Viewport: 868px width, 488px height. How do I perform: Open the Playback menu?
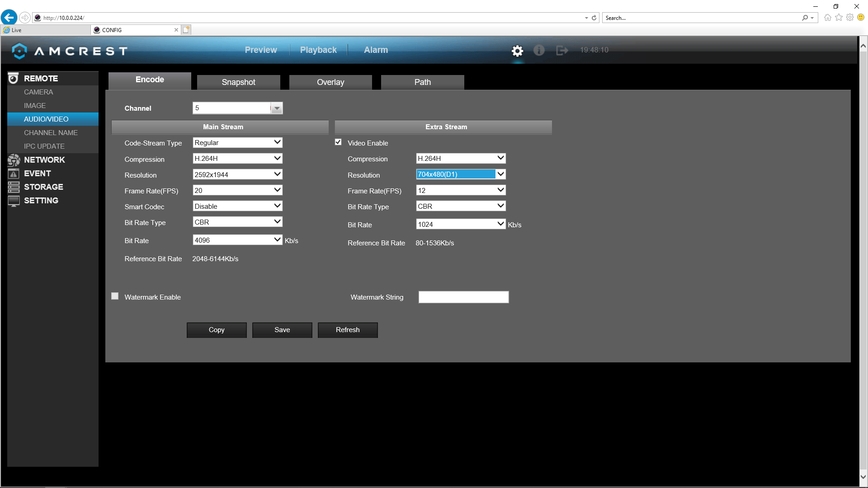pos(318,50)
